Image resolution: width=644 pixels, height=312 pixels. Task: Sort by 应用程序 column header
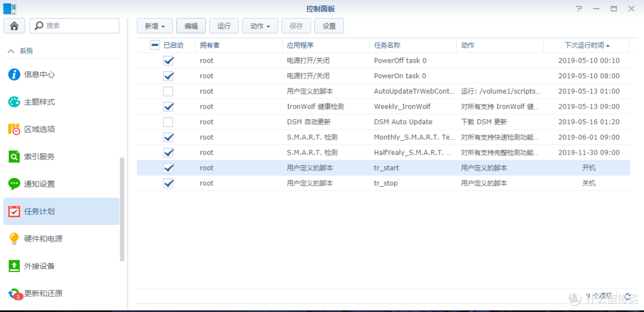326,45
